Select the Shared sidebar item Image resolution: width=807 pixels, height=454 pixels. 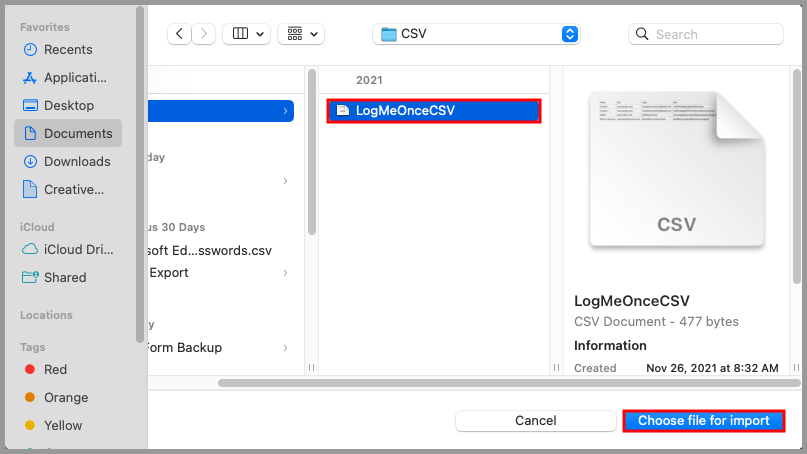tap(65, 277)
